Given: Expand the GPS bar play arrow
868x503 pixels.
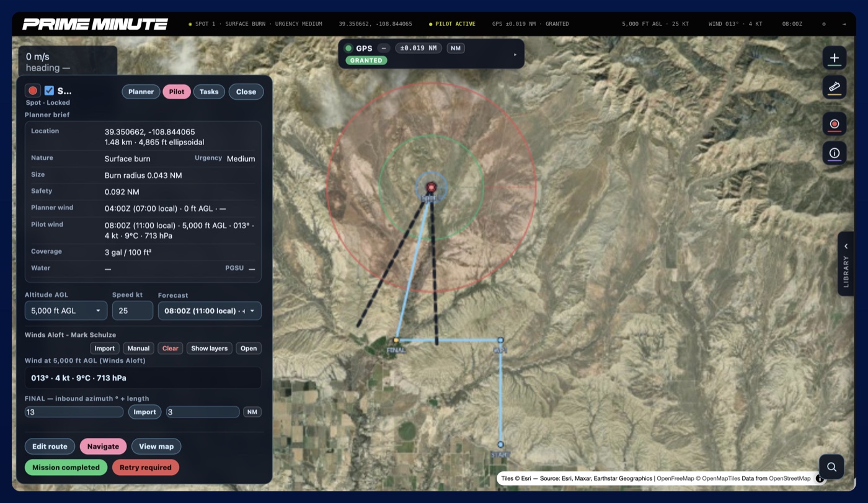Looking at the screenshot, I should (x=515, y=55).
